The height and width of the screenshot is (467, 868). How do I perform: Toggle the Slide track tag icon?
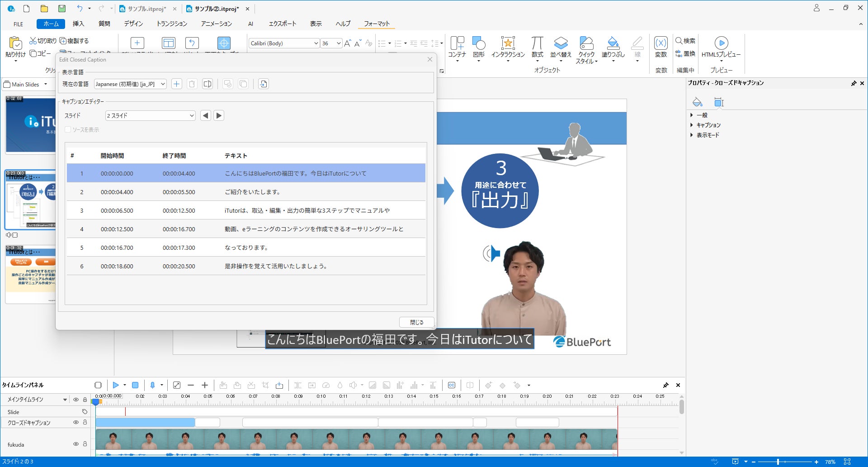(85, 411)
